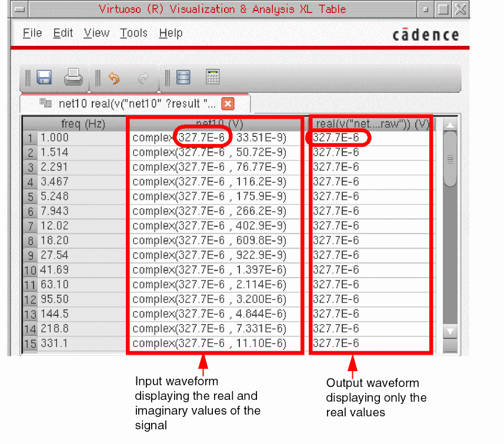Screen dimensions: 504x444
Task: Click real value cell in row 3
Action: 372,167
